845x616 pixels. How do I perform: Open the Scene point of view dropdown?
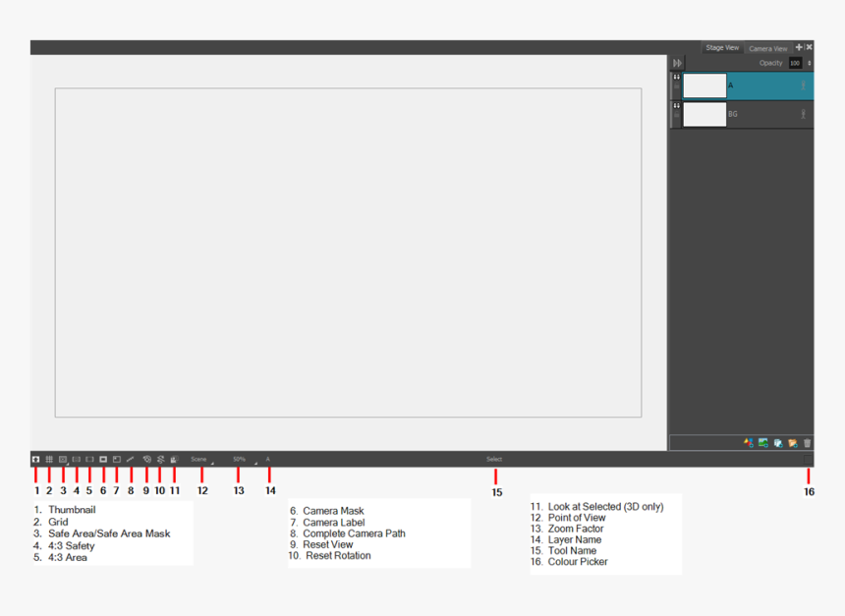click(201, 459)
